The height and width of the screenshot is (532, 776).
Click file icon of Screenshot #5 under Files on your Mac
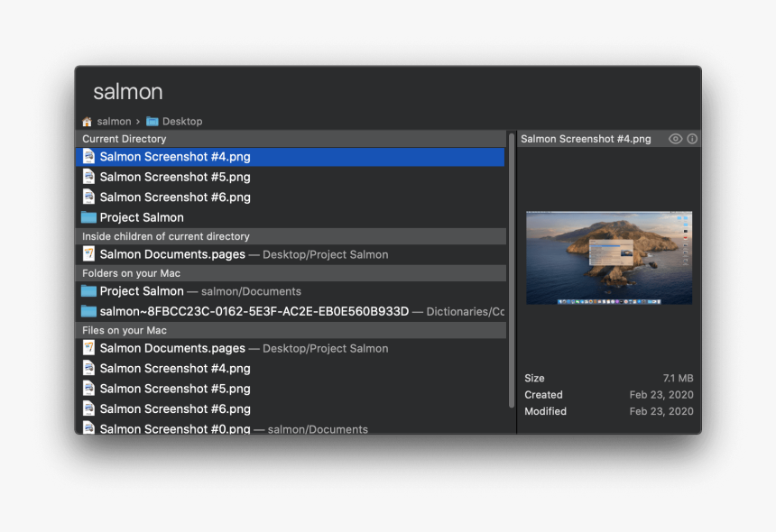point(88,389)
